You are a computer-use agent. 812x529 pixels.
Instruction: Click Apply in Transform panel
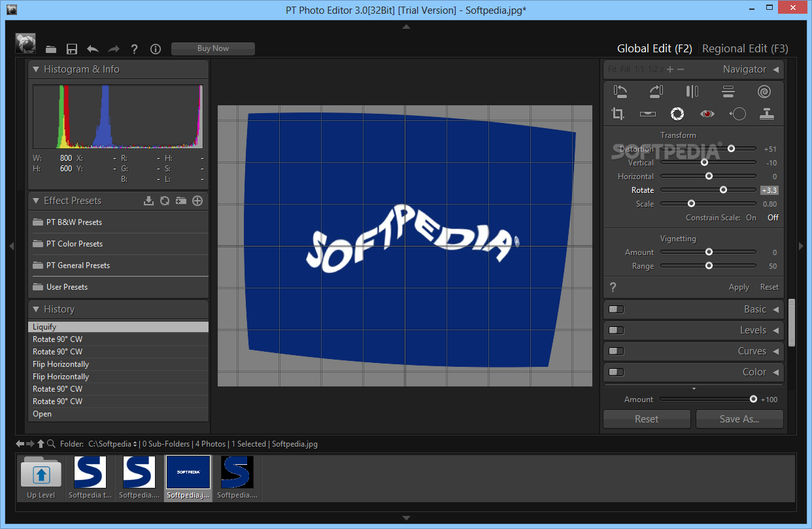coord(739,287)
